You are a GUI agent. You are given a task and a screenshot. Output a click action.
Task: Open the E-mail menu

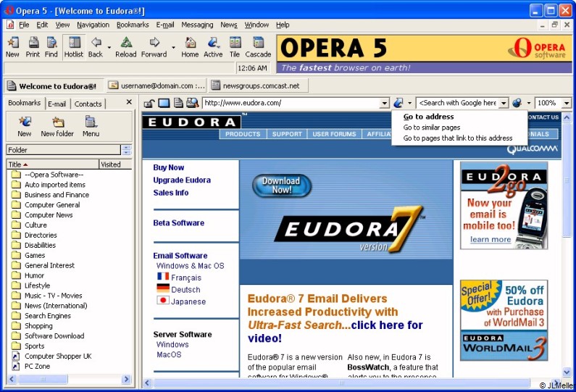(165, 25)
